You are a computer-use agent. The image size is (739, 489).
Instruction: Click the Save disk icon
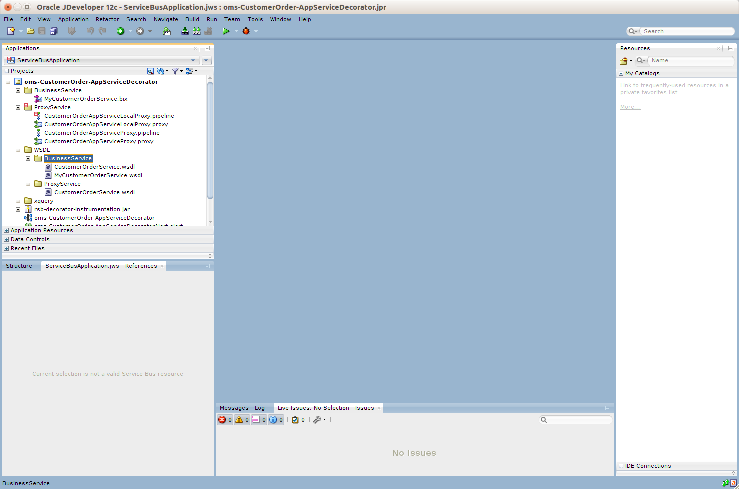(x=42, y=31)
